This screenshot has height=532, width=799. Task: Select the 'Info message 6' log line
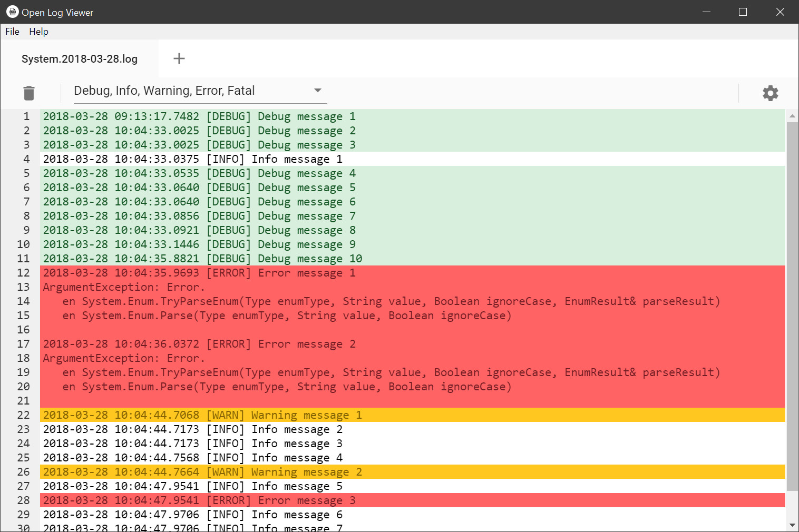[x=413, y=515]
